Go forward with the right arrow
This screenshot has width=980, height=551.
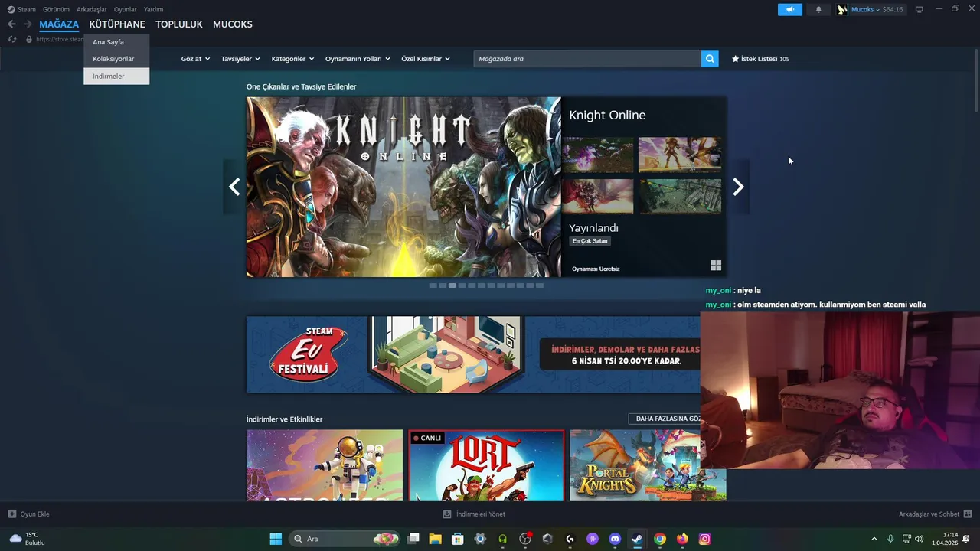click(28, 24)
